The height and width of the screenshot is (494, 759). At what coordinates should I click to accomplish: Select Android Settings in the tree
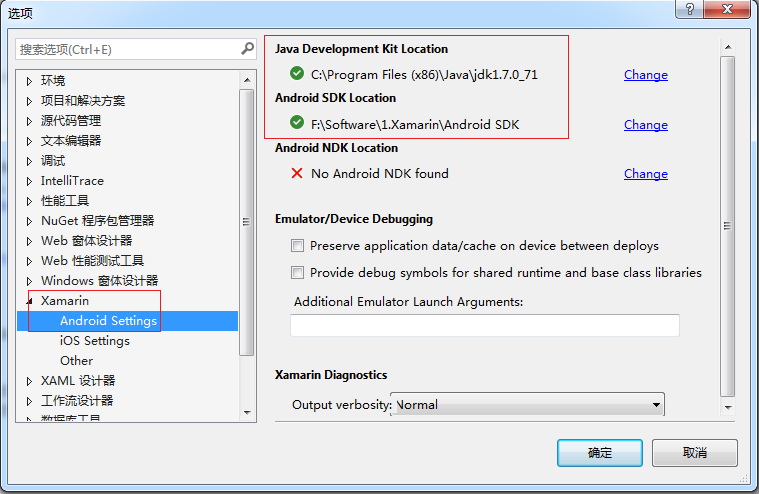coord(108,321)
